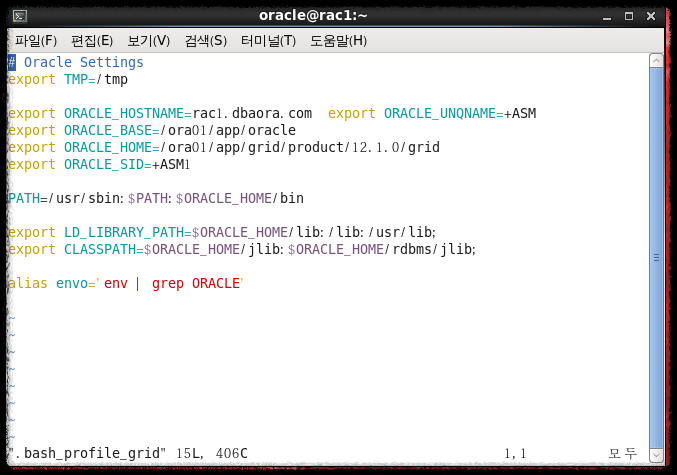Open the 검색(S) menu

pyautogui.click(x=206, y=41)
